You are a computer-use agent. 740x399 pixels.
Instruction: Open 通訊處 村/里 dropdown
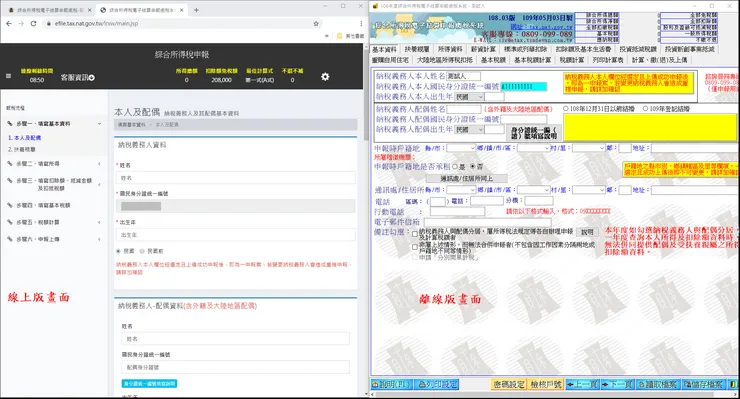click(589, 190)
